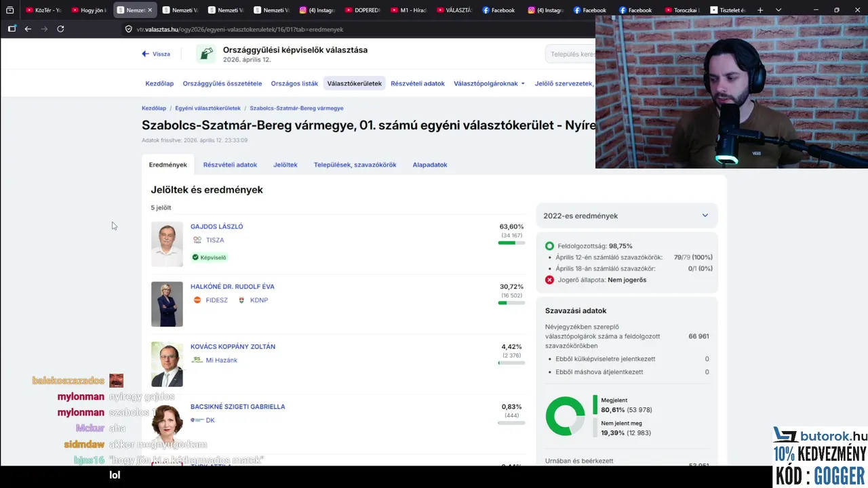Click Halkóné's 30,72% result bar
Screen dimensions: 868x488
click(x=511, y=303)
